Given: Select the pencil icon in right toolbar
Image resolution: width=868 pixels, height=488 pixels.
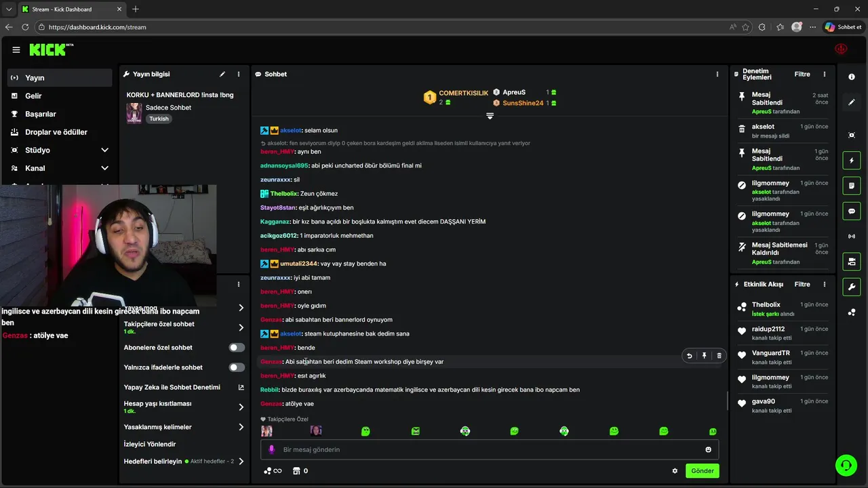Looking at the screenshot, I should [852, 102].
